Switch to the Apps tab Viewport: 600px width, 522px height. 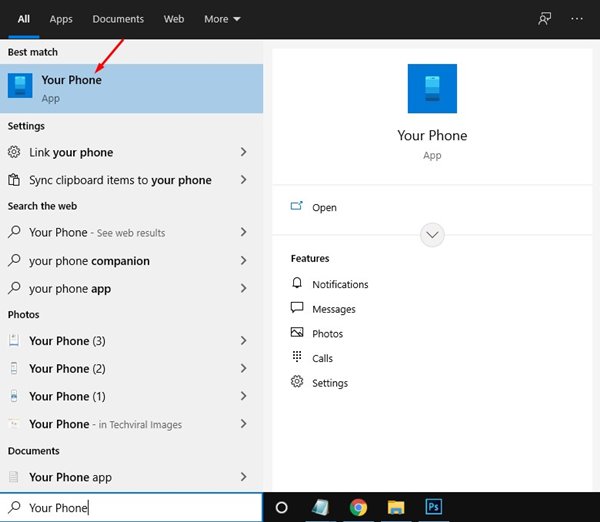click(x=61, y=19)
